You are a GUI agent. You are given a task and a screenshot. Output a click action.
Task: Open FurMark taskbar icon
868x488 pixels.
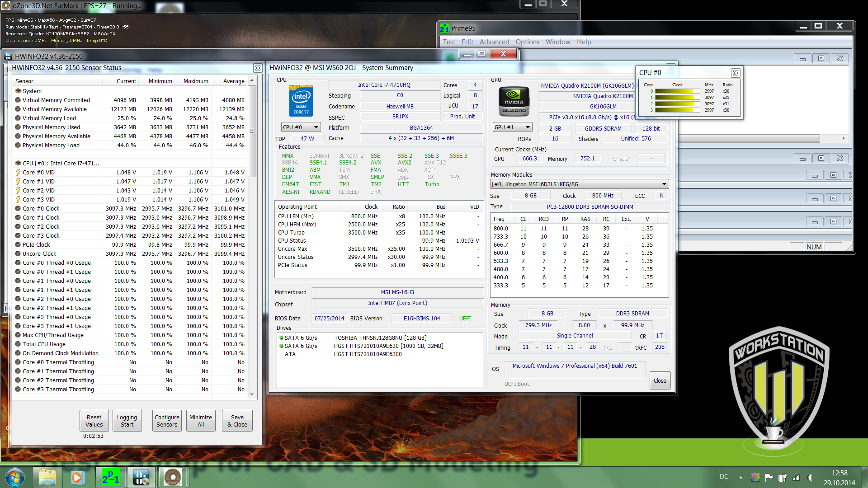(x=172, y=477)
